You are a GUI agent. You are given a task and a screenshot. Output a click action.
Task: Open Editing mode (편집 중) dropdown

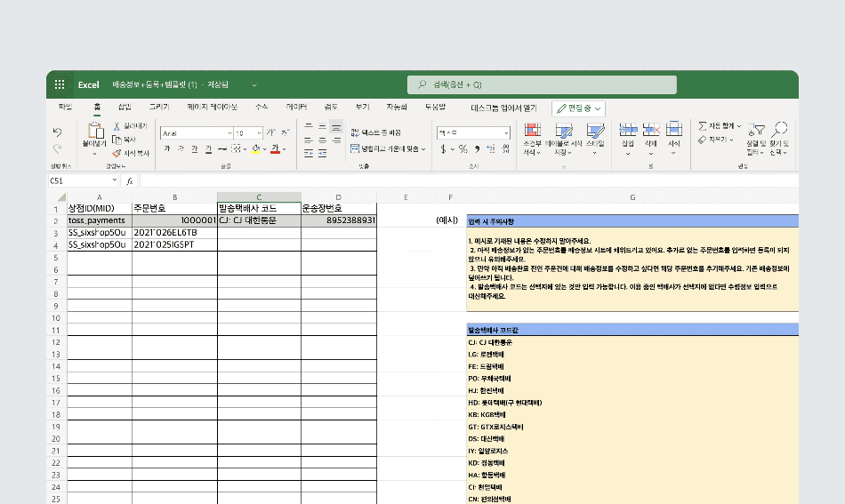(578, 108)
